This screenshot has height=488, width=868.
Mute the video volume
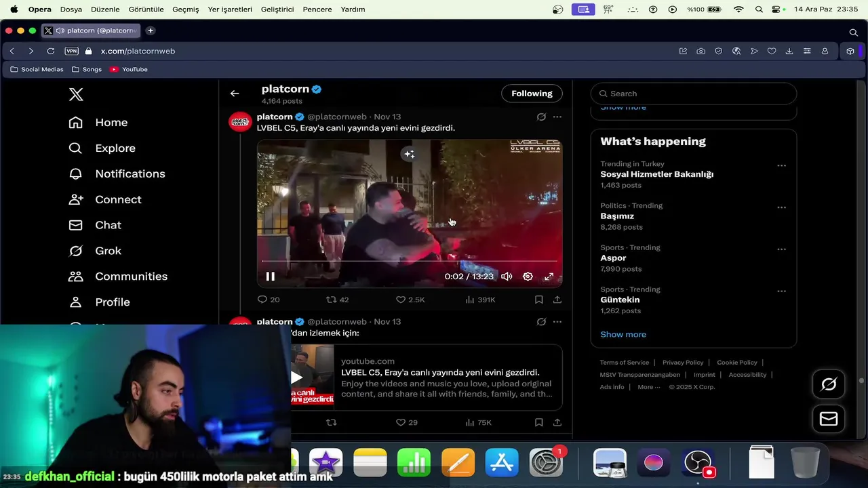(x=507, y=277)
